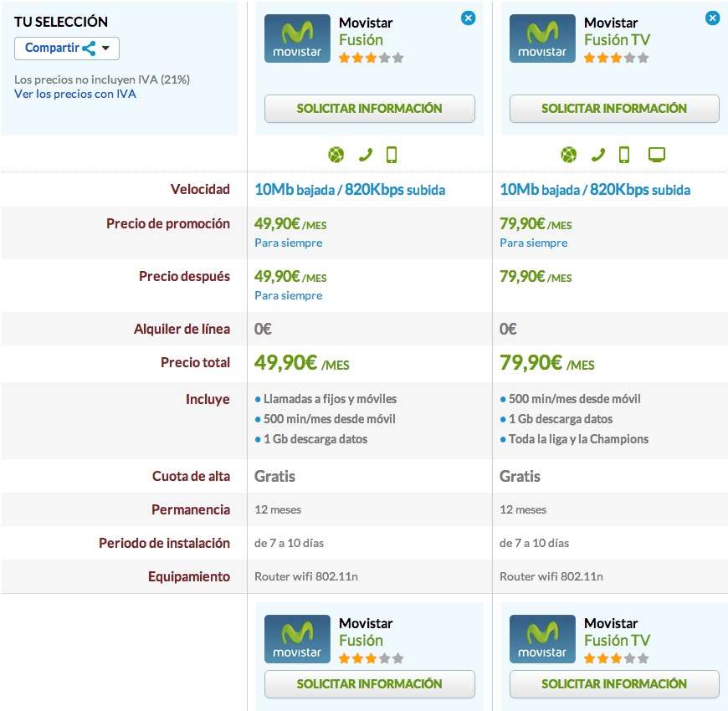Image resolution: width=728 pixels, height=711 pixels.
Task: Remove Movistar Fusión from comparison with X icon
Action: [x=468, y=18]
